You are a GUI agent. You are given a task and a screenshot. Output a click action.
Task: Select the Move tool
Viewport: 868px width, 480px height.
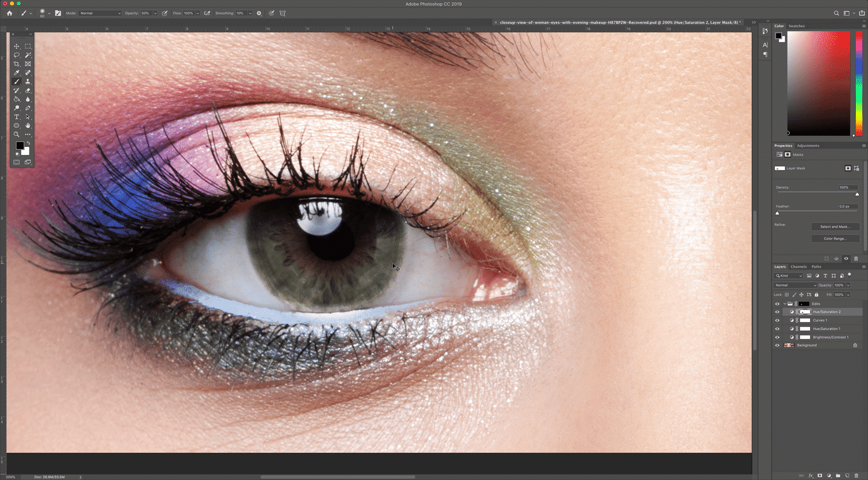pyautogui.click(x=17, y=46)
